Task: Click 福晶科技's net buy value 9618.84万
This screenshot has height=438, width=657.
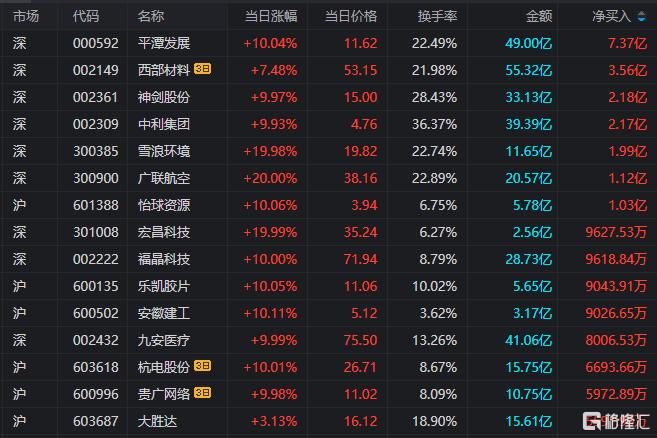Action: pyautogui.click(x=615, y=259)
